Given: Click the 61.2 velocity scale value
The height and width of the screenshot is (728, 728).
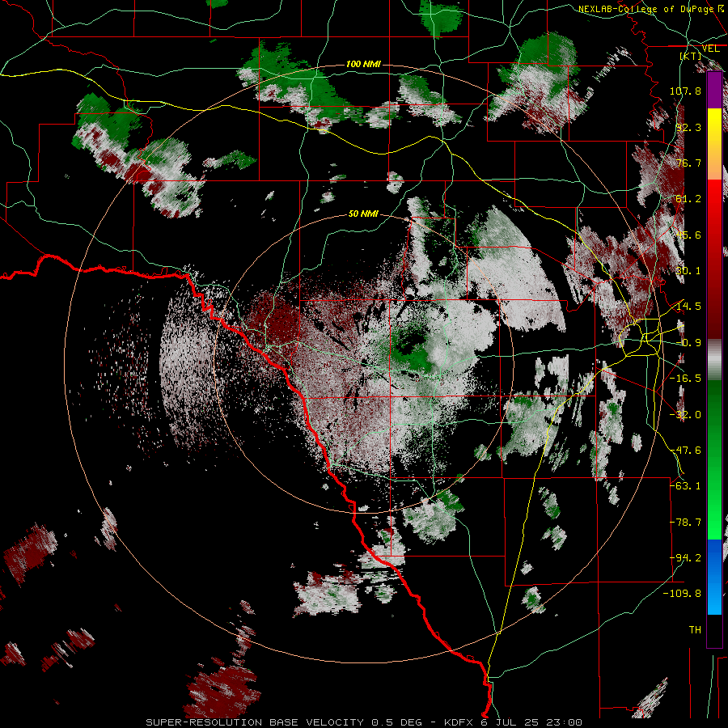Looking at the screenshot, I should 688,199.
